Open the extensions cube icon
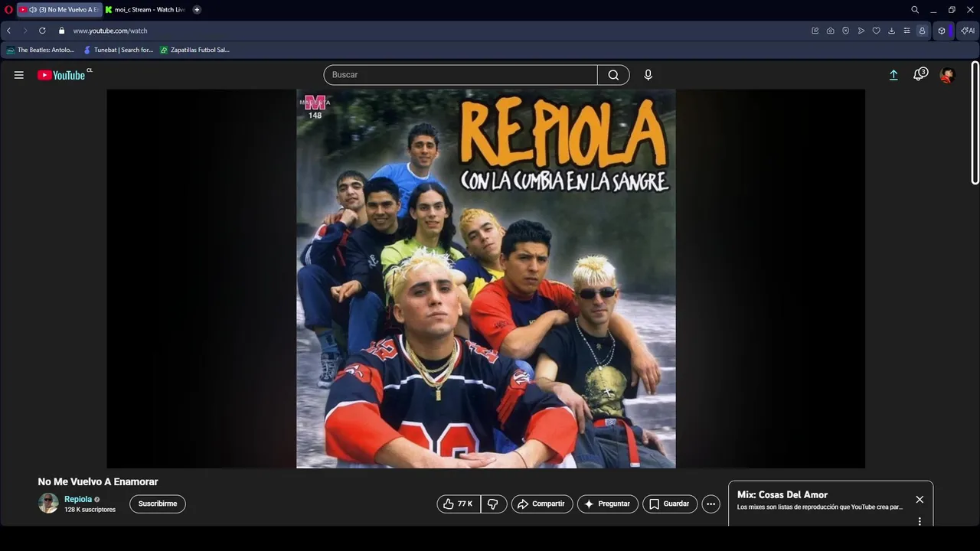This screenshot has height=551, width=980. [x=942, y=31]
